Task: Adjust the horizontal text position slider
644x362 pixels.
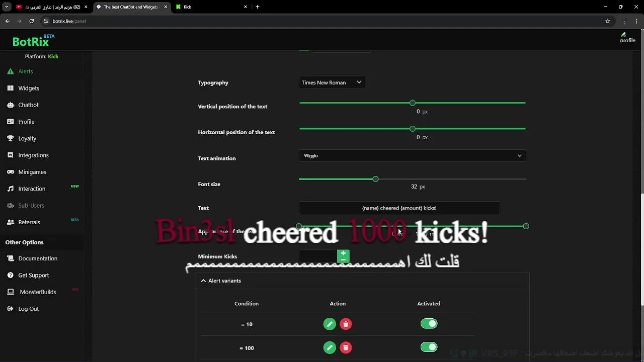Action: click(413, 129)
